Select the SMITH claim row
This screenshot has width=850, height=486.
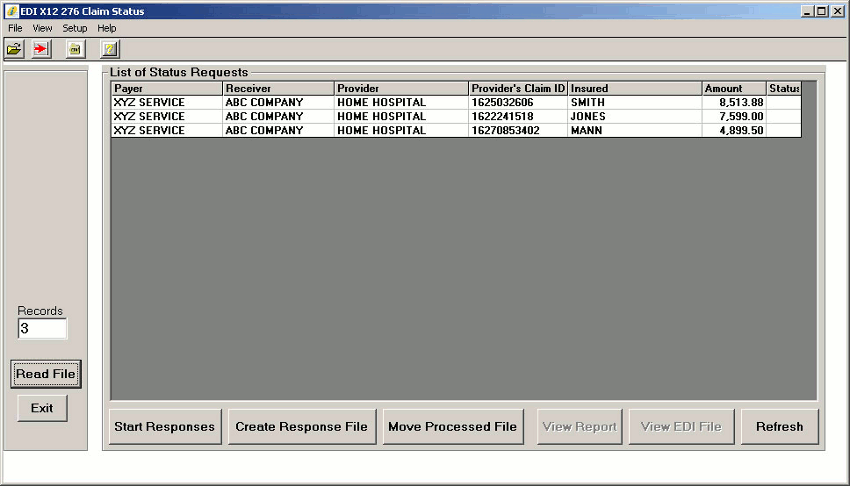(x=455, y=102)
